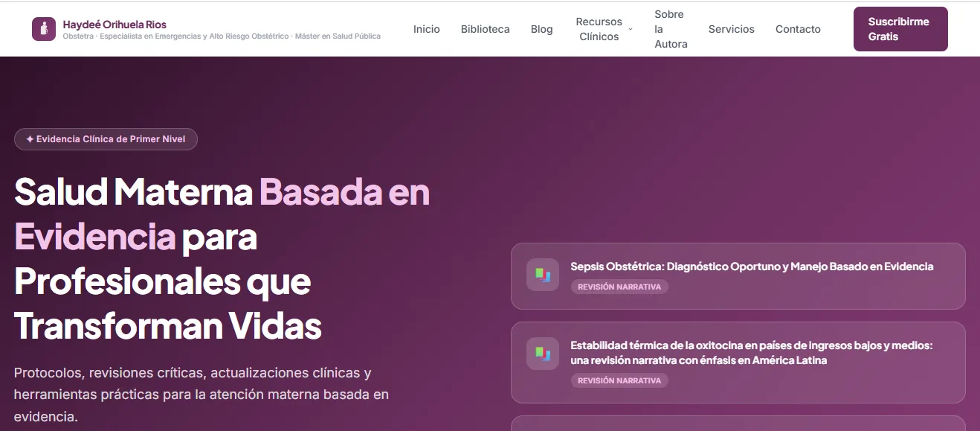Click the Suscribirme Gratis button
980x431 pixels.
(x=900, y=29)
